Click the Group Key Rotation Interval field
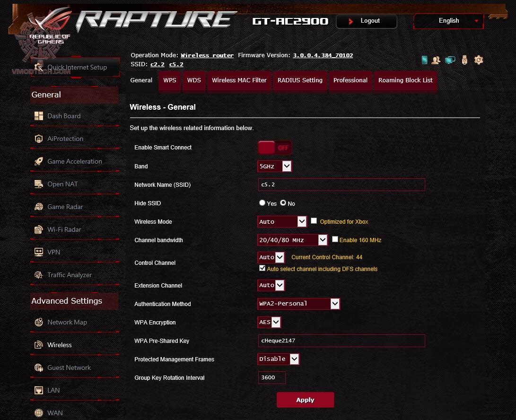The width and height of the screenshot is (516, 420). tap(272, 377)
